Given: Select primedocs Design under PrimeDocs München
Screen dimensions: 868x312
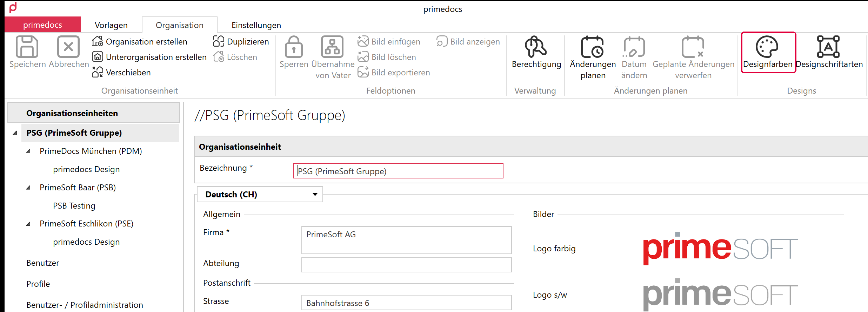Looking at the screenshot, I should point(86,169).
